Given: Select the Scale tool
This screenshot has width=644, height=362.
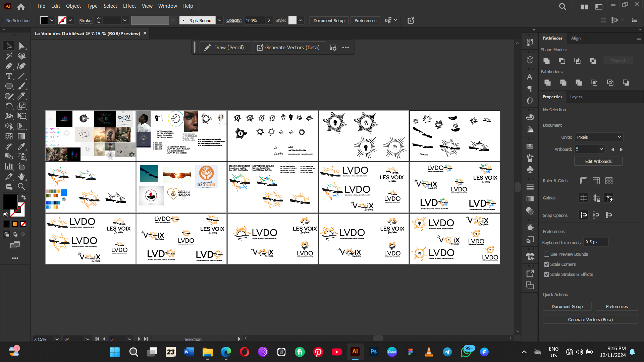Looking at the screenshot, I should (22, 106).
